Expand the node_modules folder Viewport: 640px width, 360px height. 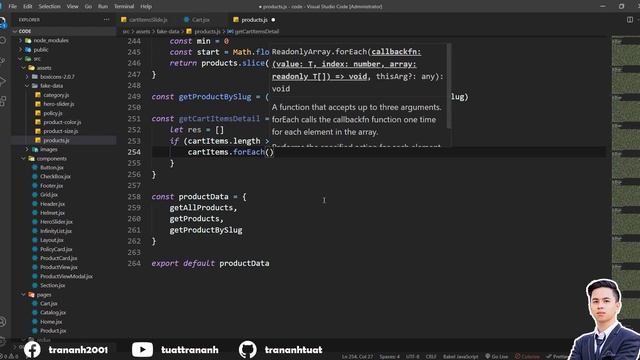[x=21, y=40]
